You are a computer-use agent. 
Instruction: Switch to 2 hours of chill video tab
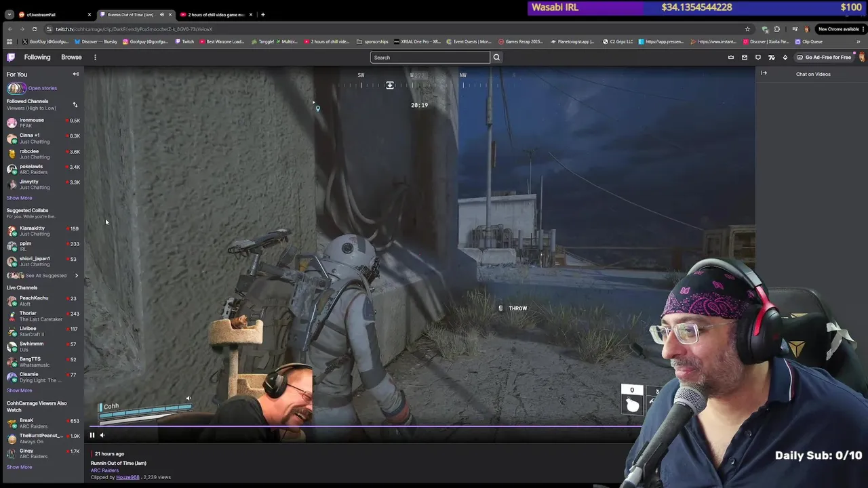pos(216,14)
